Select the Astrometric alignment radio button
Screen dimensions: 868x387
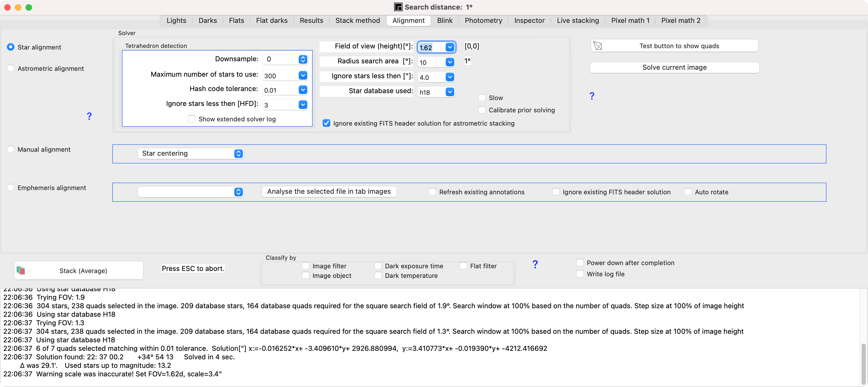pos(11,68)
